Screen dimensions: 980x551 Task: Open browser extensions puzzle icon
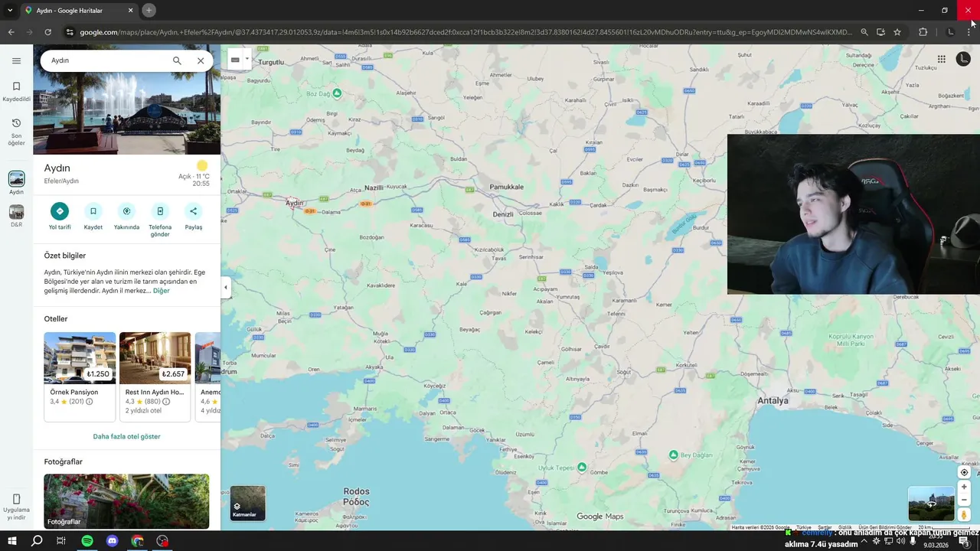[923, 32]
